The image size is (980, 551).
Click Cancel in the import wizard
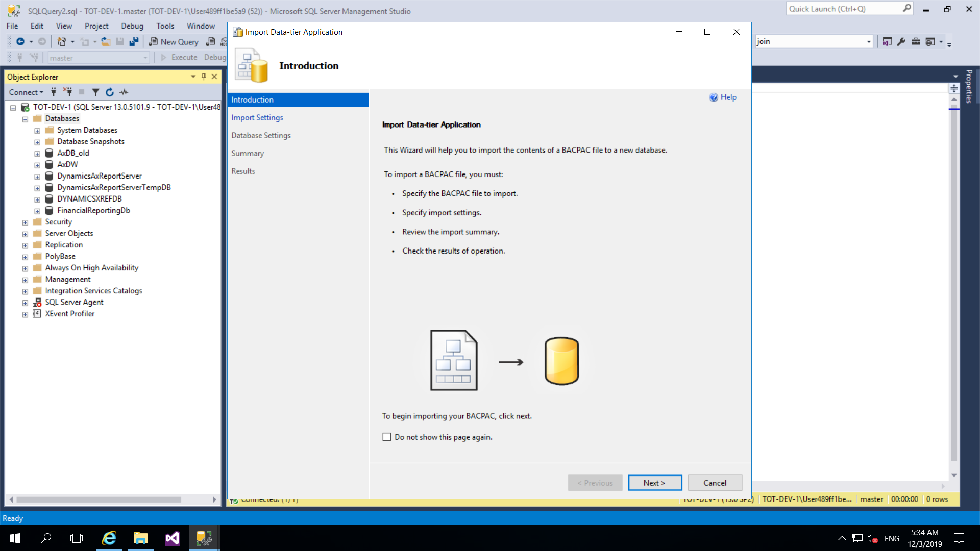(x=715, y=483)
